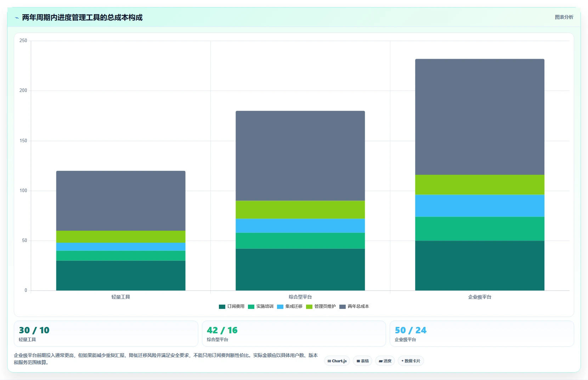588x380 pixels.
Task: Click 轻量工具 bar's gray 两年总成本 segment
Action: coord(121,201)
